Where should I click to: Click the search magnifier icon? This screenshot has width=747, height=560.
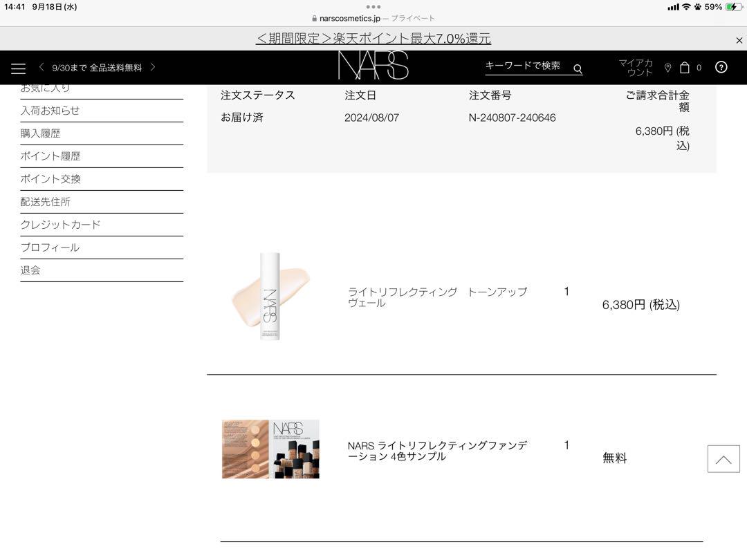578,68
